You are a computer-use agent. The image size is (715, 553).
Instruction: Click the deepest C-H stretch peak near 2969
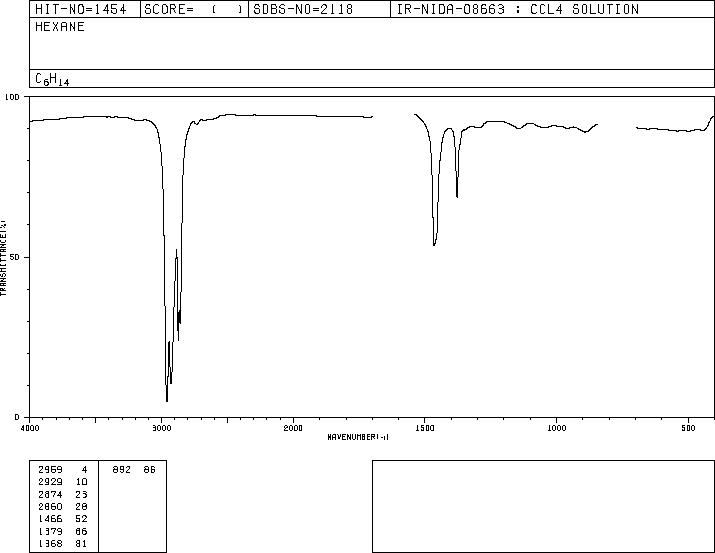[167, 401]
